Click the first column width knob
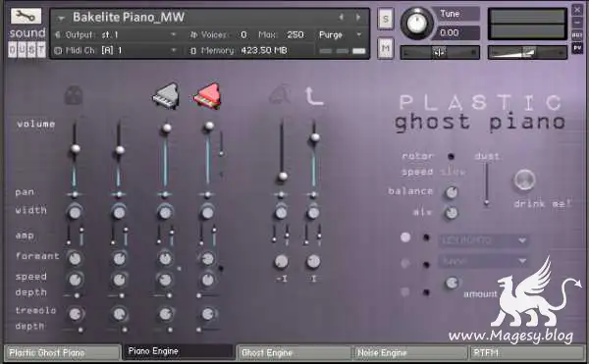The height and width of the screenshot is (364, 589). tap(75, 212)
